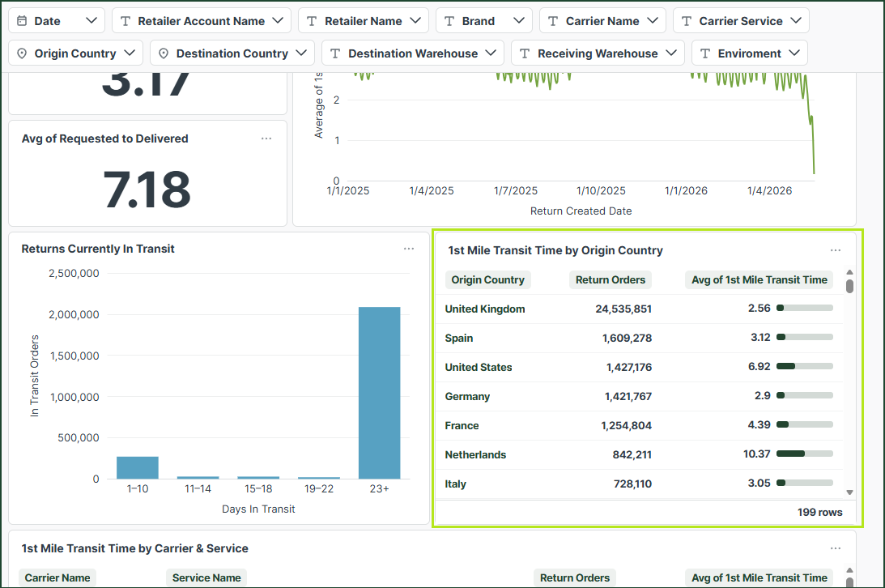Click the scrollbar thumb of the origin country table
Screen dimensions: 885x588
coord(849,286)
